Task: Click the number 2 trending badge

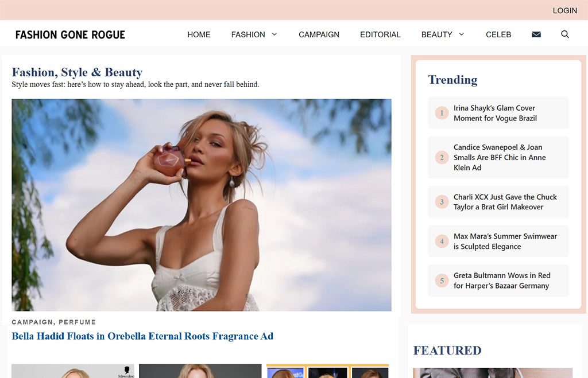Action: pos(442,157)
